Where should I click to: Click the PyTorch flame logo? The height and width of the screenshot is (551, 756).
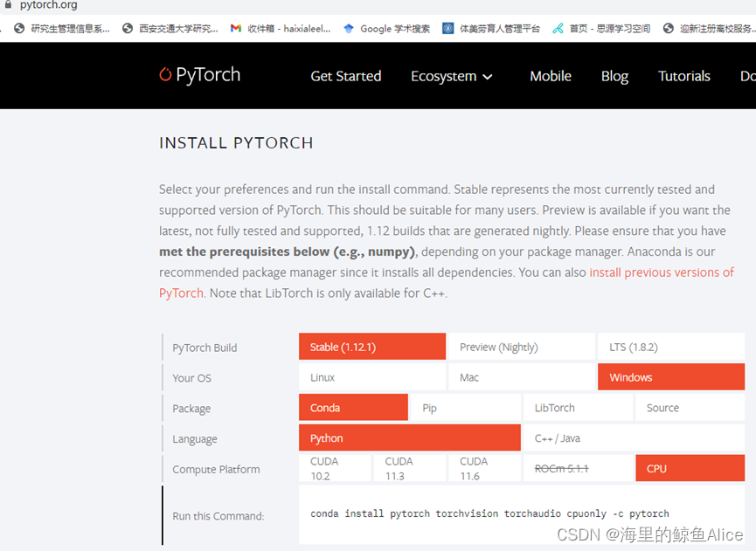click(165, 74)
